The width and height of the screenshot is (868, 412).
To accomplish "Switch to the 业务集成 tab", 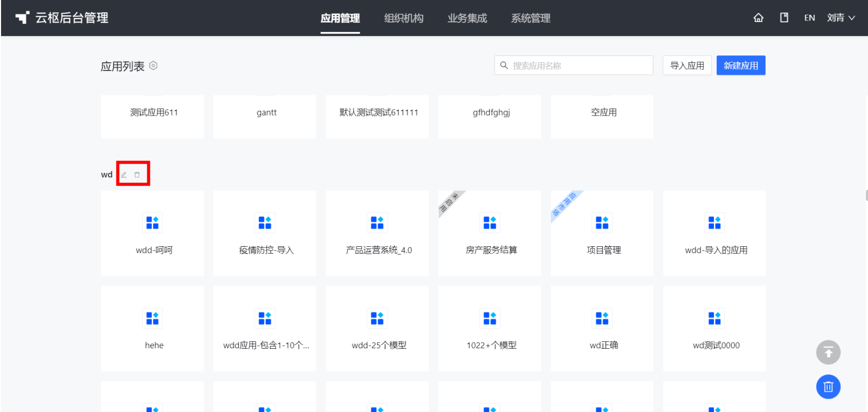I will pyautogui.click(x=467, y=18).
